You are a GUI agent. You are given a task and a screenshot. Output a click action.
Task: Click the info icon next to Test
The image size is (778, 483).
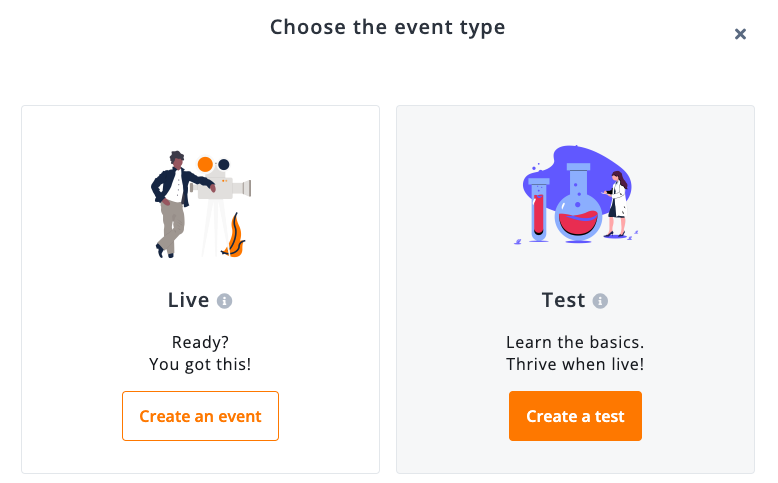[600, 301]
